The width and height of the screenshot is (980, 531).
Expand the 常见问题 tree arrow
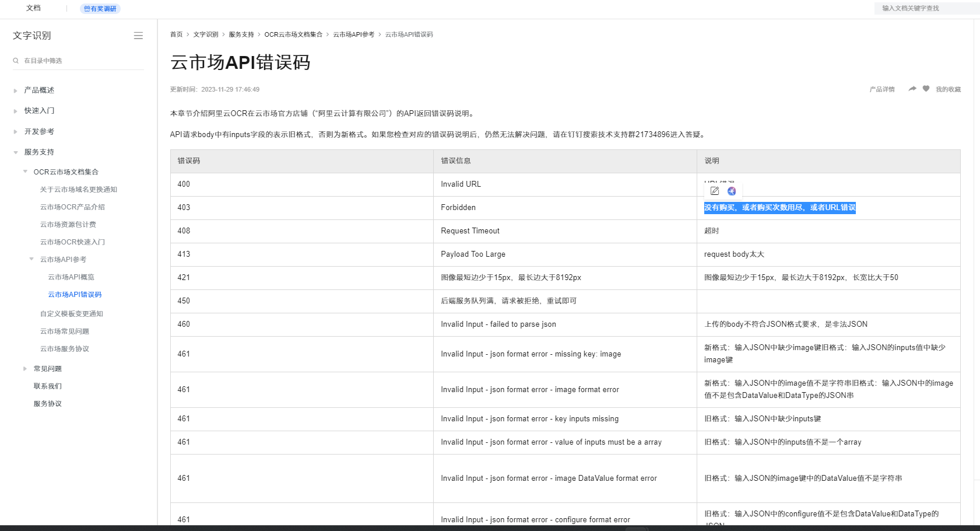click(25, 369)
